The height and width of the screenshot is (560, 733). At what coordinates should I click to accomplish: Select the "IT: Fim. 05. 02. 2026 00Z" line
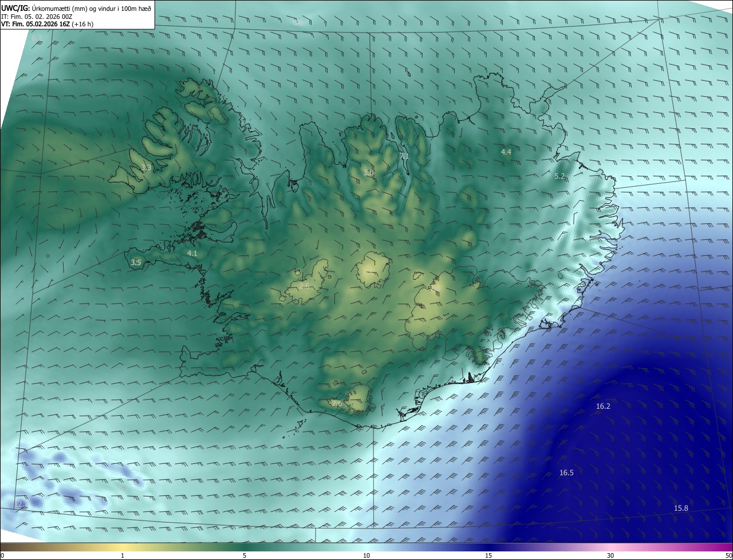point(37,17)
